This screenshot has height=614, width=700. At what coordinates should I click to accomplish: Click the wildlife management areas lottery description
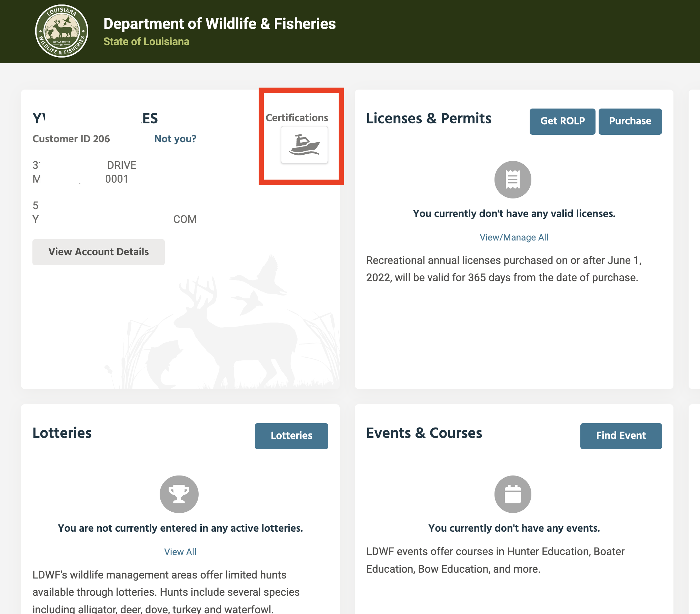tap(166, 592)
